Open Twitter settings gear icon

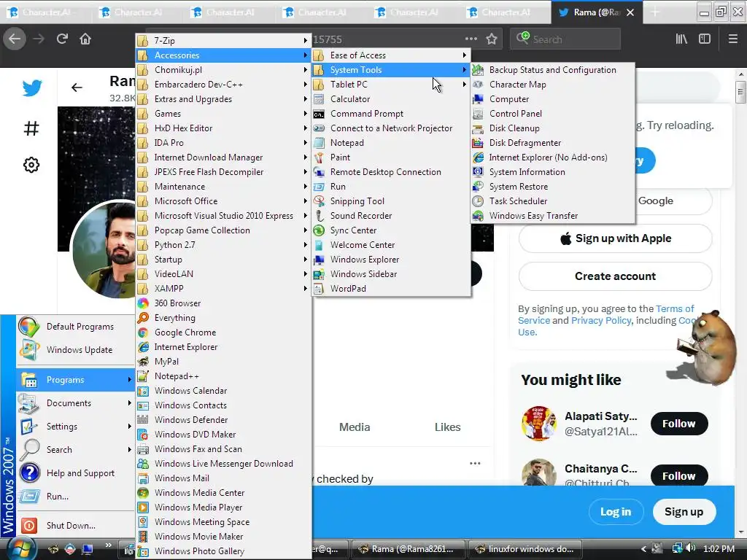[31, 166]
